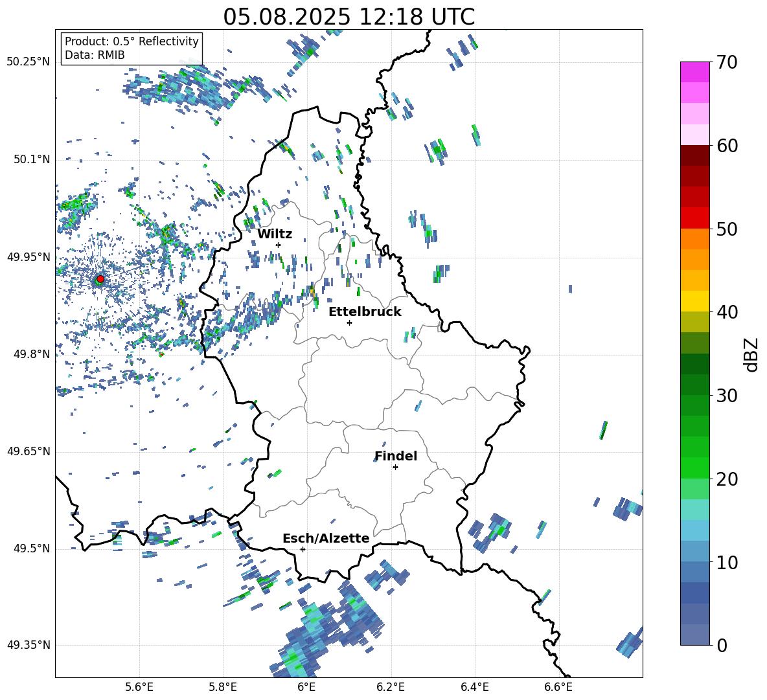This screenshot has height=700, width=767.
Task: Click the 50 value on colorbar
Action: pyautogui.click(x=727, y=229)
